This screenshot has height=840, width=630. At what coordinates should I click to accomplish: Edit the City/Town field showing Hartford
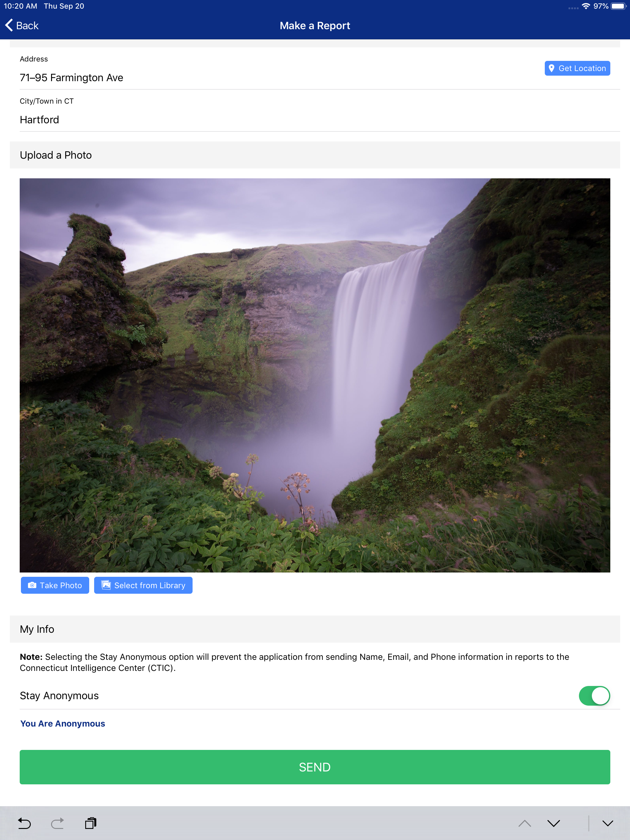click(320, 120)
